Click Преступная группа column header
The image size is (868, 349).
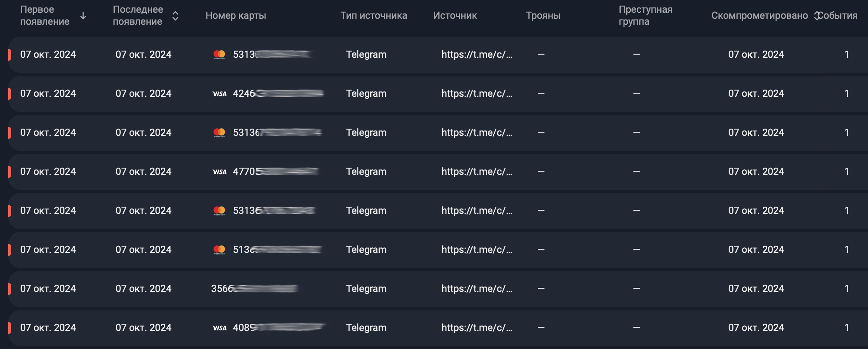coord(645,16)
